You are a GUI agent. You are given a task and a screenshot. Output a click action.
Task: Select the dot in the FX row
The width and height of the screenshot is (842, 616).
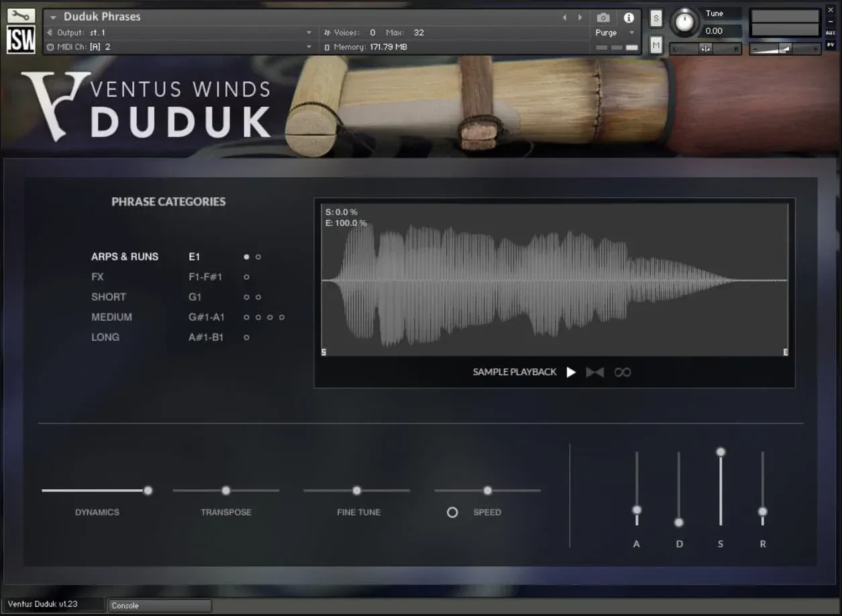(x=246, y=276)
